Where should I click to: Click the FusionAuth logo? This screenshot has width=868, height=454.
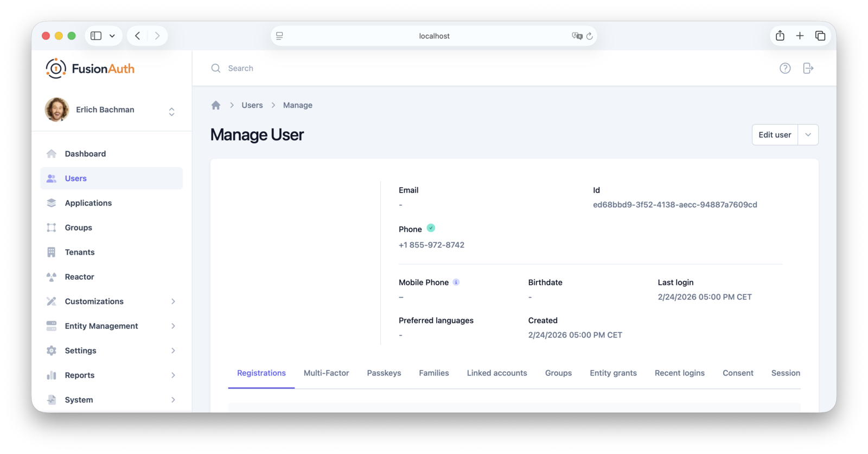click(90, 68)
